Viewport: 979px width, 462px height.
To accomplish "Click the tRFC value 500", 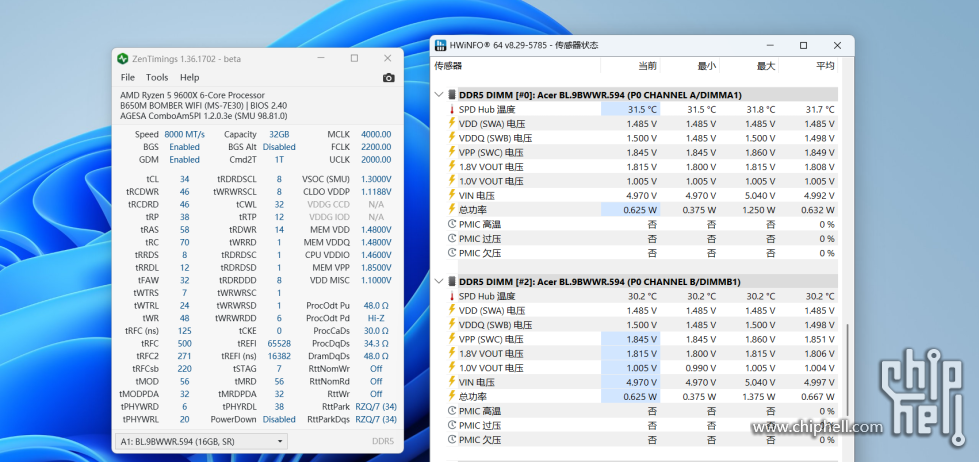I will [x=184, y=343].
